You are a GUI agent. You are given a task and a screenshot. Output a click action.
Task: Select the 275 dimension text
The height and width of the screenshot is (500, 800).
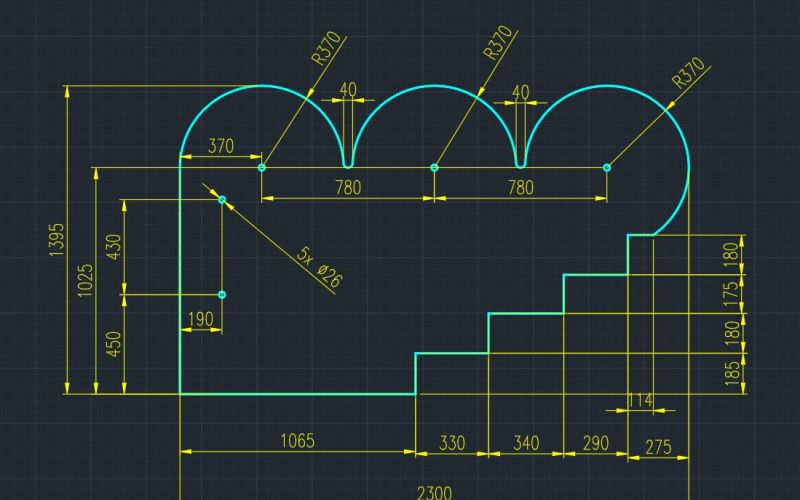tap(658, 448)
